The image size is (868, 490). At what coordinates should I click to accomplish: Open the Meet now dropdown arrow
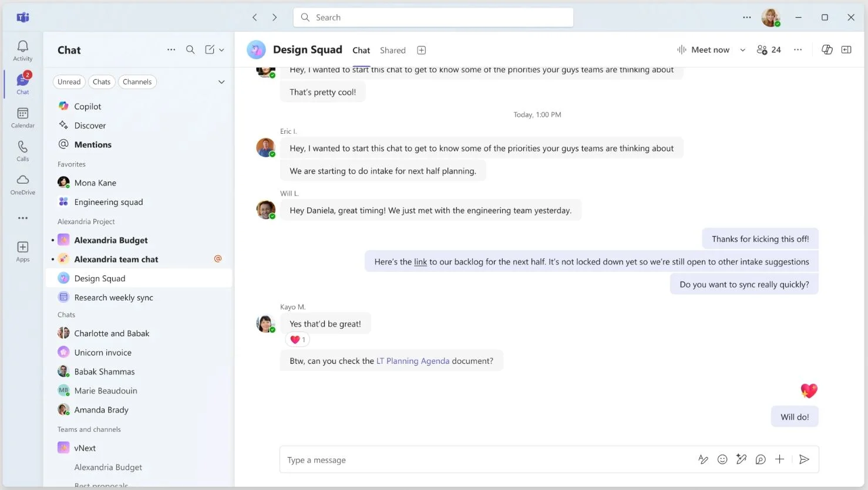[x=742, y=50]
